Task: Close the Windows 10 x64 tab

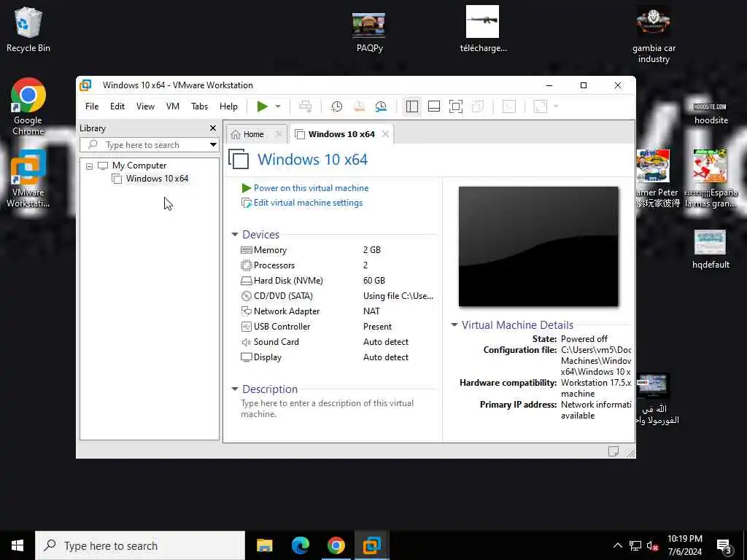Action: [x=385, y=134]
